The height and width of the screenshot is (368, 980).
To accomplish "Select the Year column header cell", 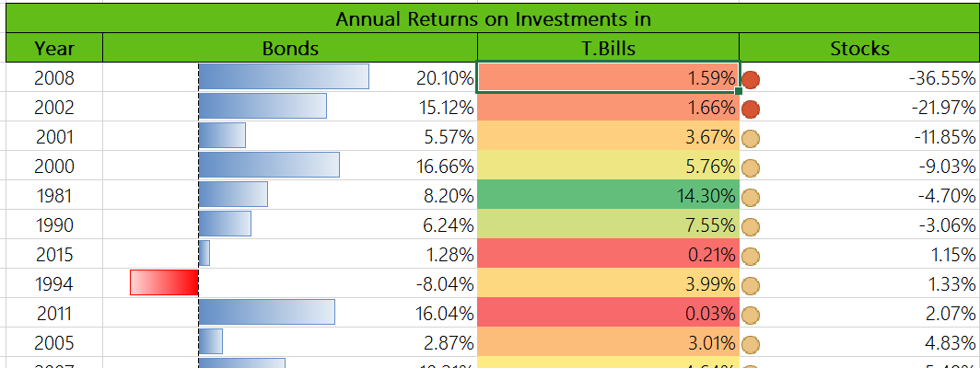I will [x=53, y=49].
